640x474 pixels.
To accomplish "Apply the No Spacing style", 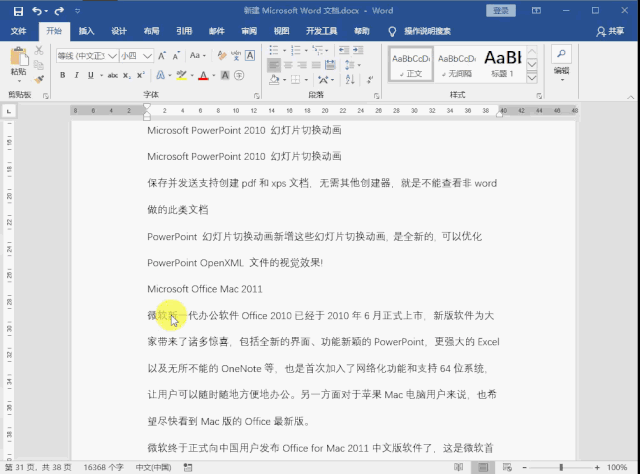I will 457,65.
